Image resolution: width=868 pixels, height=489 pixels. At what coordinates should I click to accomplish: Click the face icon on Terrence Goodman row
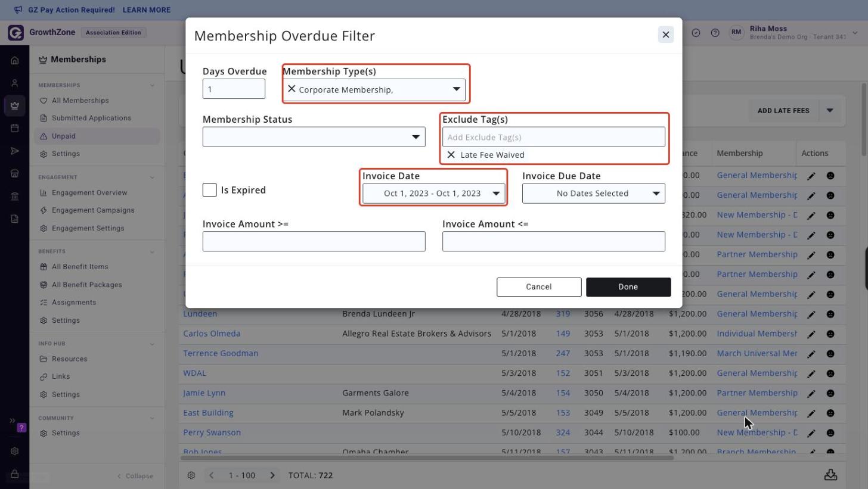[x=830, y=354]
